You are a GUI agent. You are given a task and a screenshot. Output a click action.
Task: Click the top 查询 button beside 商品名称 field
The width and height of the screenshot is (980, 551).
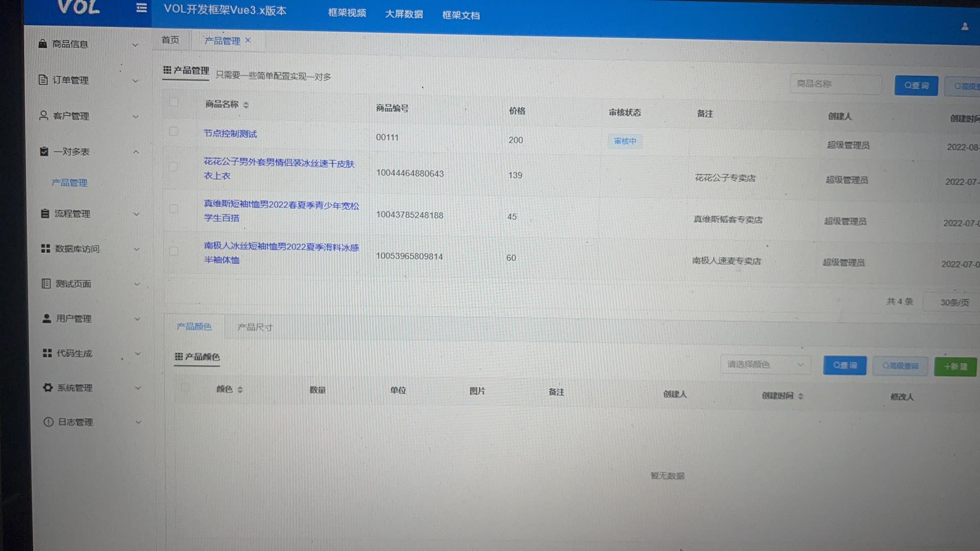916,86
